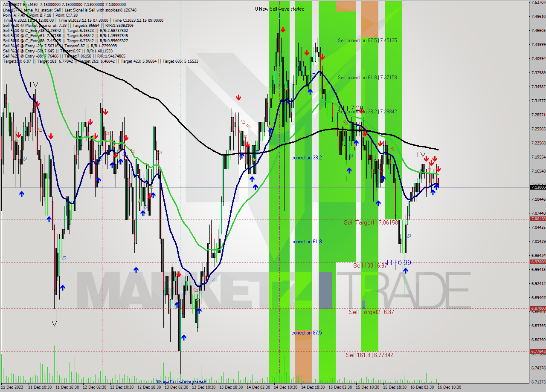Click '12 Dec 10:30' on the time axis

coord(122,387)
